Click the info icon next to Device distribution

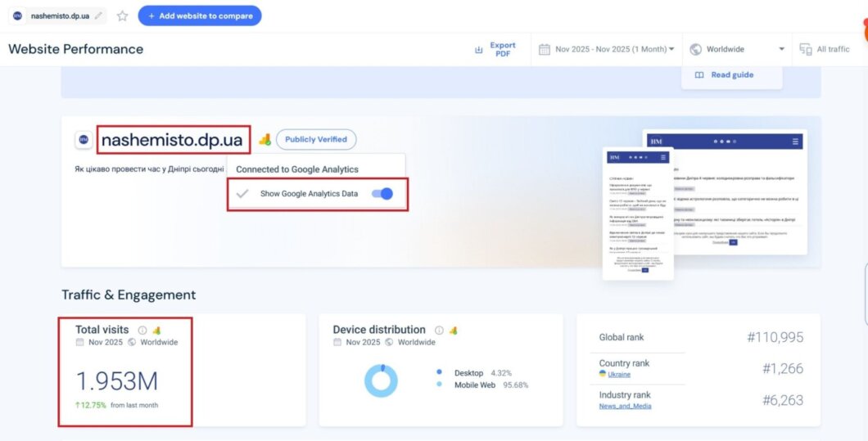click(439, 330)
